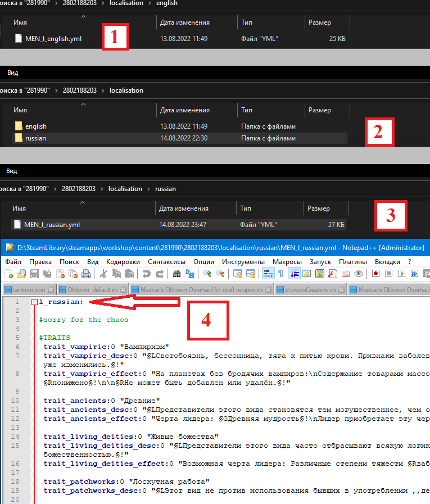Click the sort arrow above Имя in the russian folder window
This screenshot has height=504, width=430.
[x=82, y=202]
